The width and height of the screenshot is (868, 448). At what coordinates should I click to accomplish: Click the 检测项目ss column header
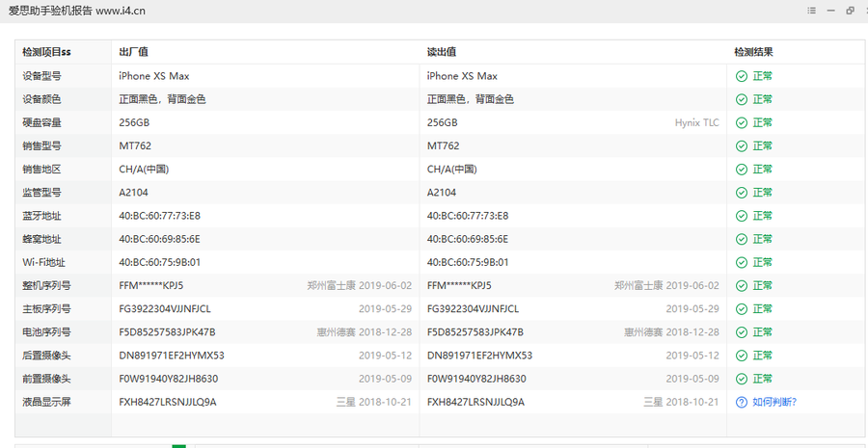(46, 52)
